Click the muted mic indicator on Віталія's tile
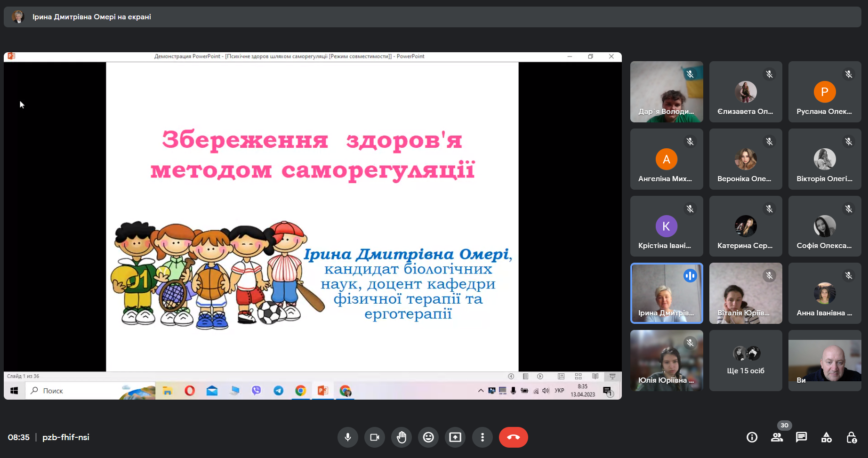The image size is (868, 458). tap(769, 276)
